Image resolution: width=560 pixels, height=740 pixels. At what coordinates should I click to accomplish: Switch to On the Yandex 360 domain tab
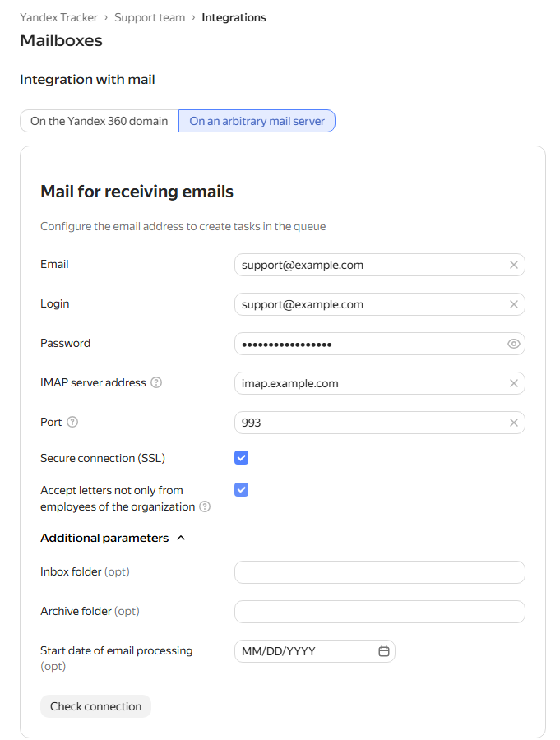(x=100, y=122)
